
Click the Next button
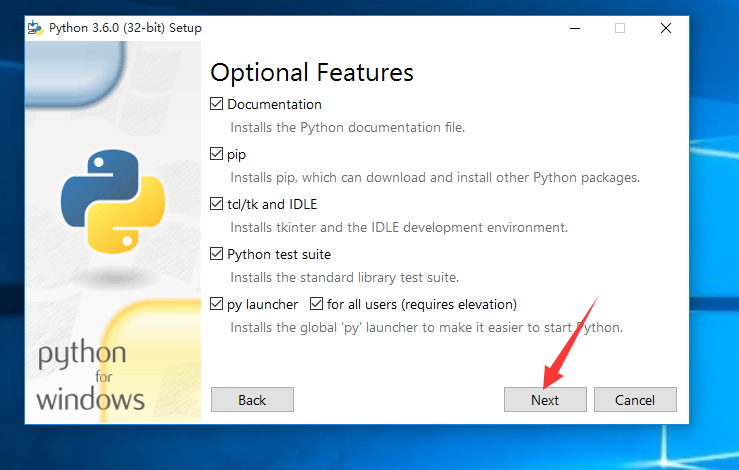[545, 400]
